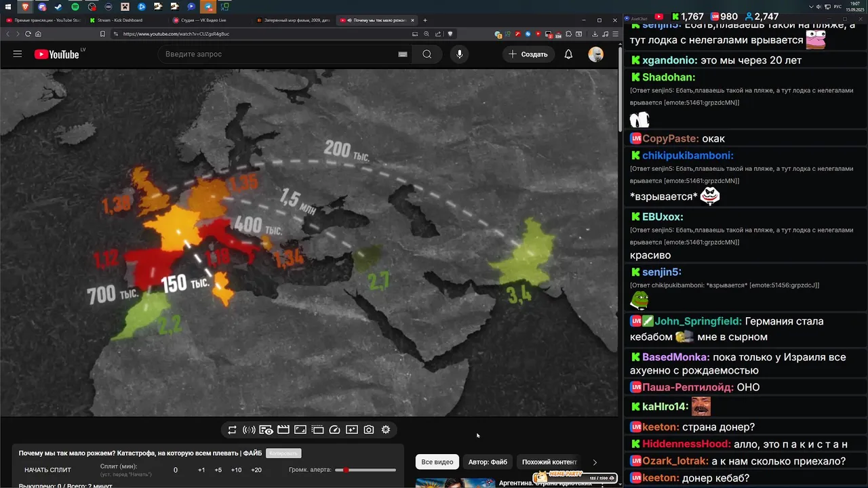Add +1 minute to split
Image resolution: width=868 pixels, height=488 pixels.
201,470
